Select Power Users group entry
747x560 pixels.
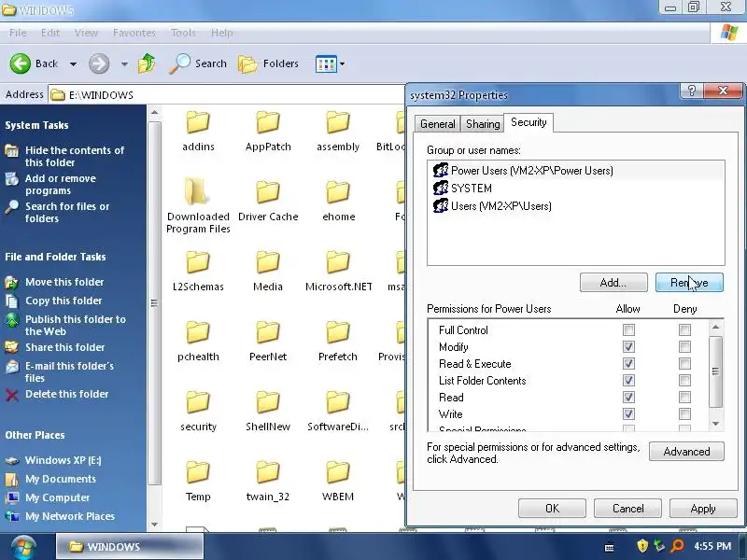[576, 171]
